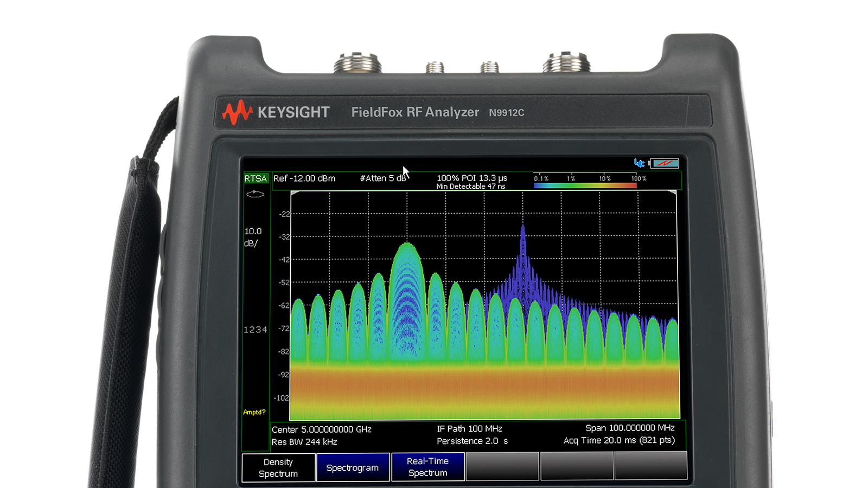This screenshot has height=488, width=868.
Task: Click the Res BW 244 kHz setting
Action: tap(304, 441)
